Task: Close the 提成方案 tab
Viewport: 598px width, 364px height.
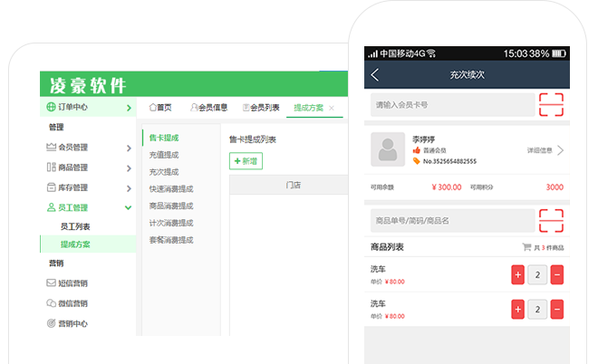Action: (x=332, y=108)
